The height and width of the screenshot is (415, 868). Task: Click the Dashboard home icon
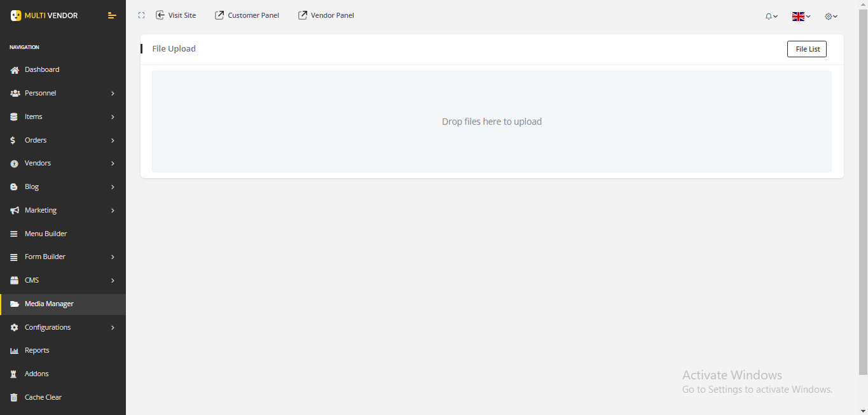[x=14, y=70]
